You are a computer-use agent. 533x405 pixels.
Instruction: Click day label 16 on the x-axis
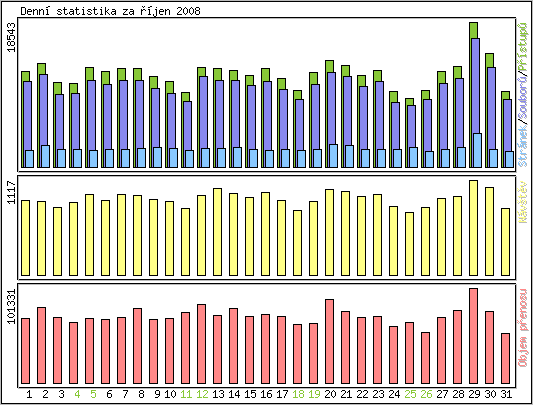tap(266, 394)
